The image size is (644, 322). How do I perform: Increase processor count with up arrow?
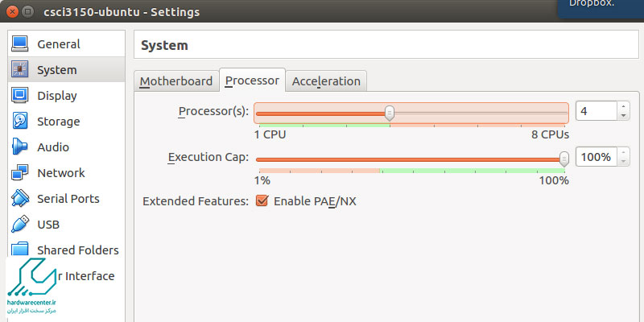623,106
